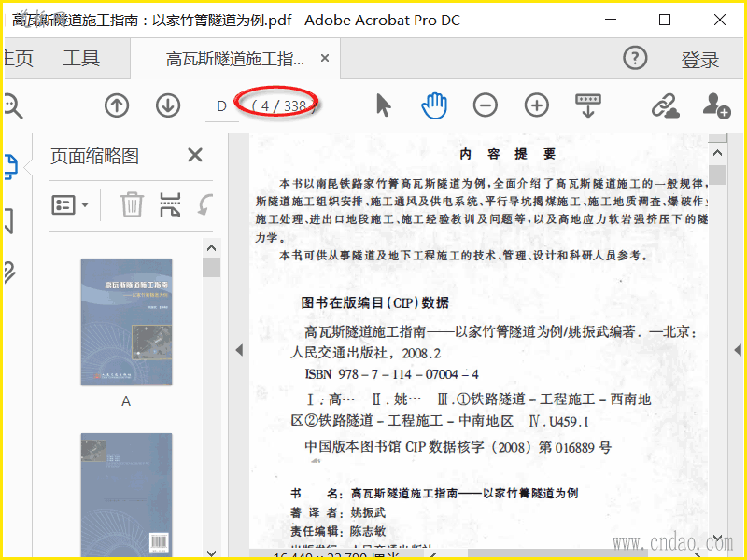Zoom out with the minus button
747x560 pixels.
point(486,105)
